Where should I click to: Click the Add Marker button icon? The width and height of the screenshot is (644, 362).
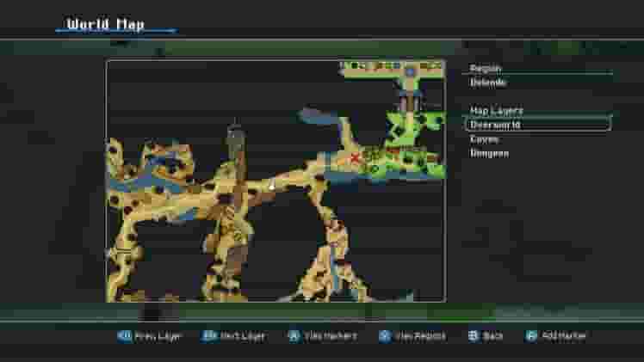[x=531, y=336]
